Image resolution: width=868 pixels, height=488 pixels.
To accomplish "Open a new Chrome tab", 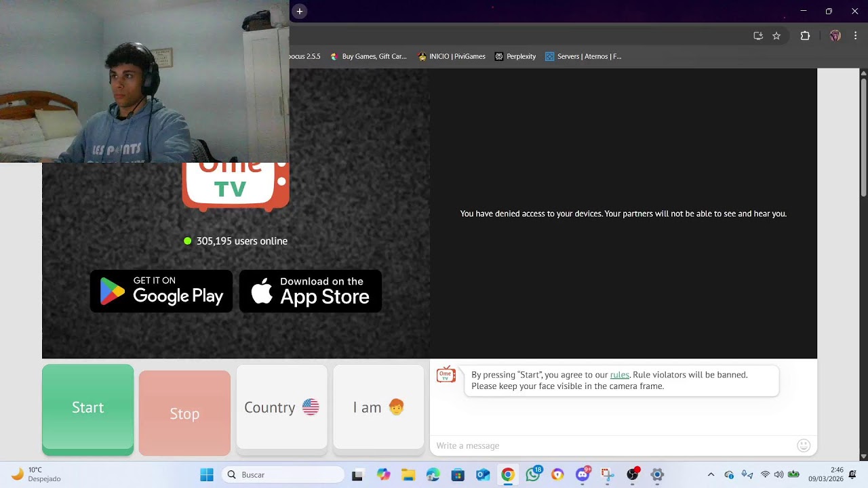I will click(x=300, y=11).
